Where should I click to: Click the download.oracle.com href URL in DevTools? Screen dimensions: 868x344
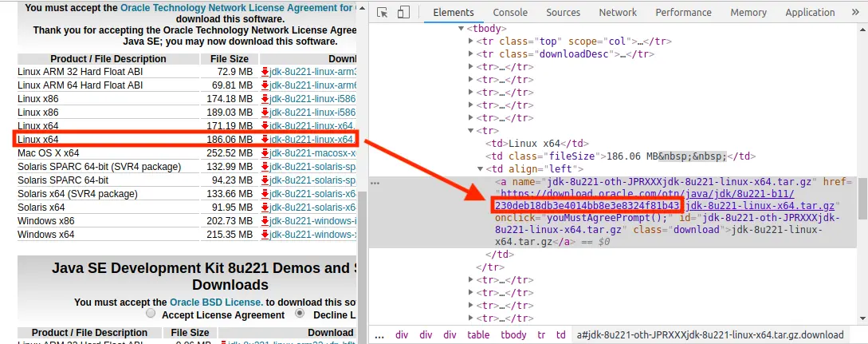[x=648, y=194]
